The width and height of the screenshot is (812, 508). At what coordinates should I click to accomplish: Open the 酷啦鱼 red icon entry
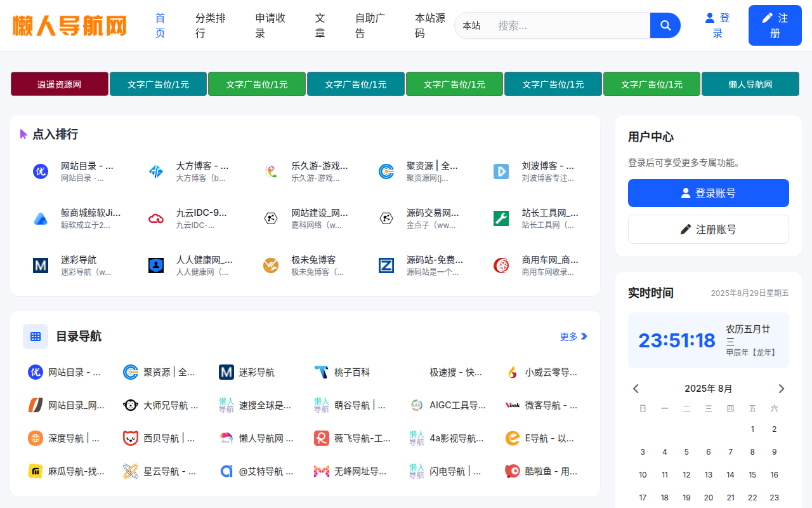point(512,471)
